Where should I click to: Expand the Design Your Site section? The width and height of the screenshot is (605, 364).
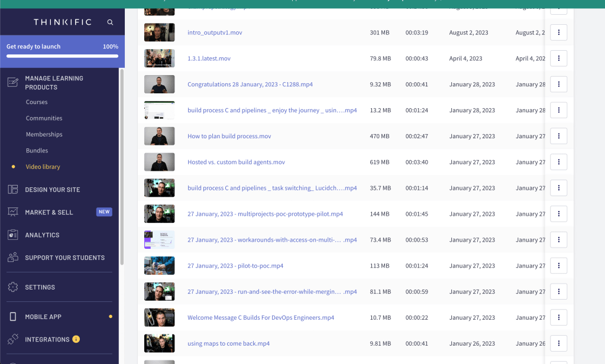[53, 189]
